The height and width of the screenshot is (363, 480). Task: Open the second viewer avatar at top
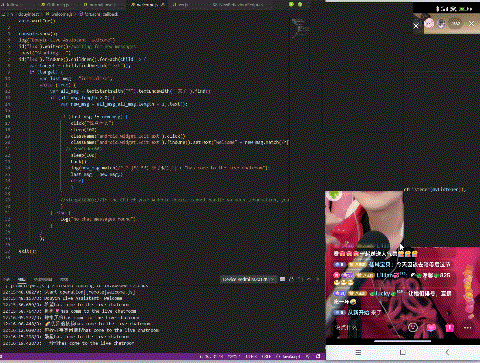click(x=441, y=23)
